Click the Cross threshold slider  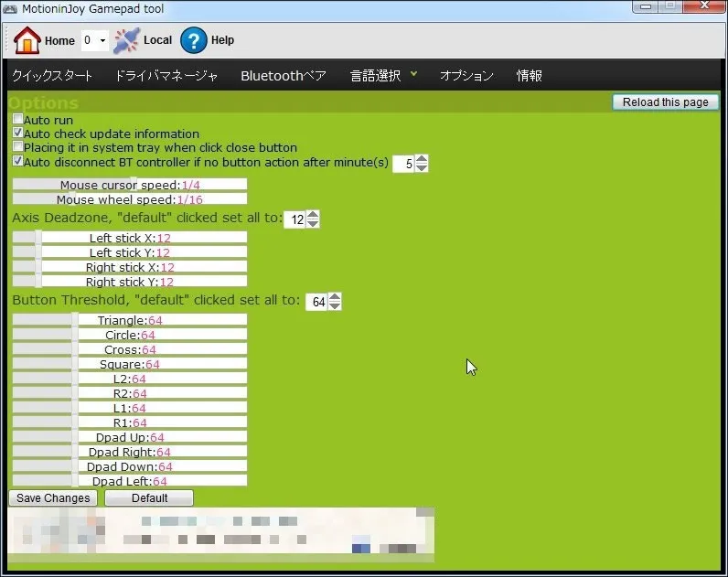(130, 349)
